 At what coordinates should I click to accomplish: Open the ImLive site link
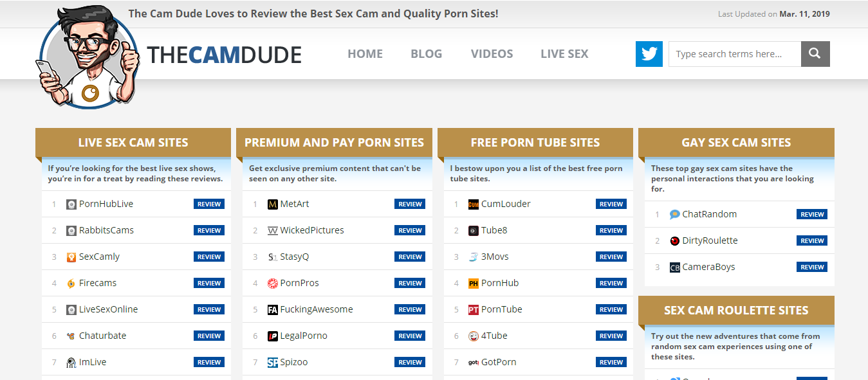click(93, 362)
